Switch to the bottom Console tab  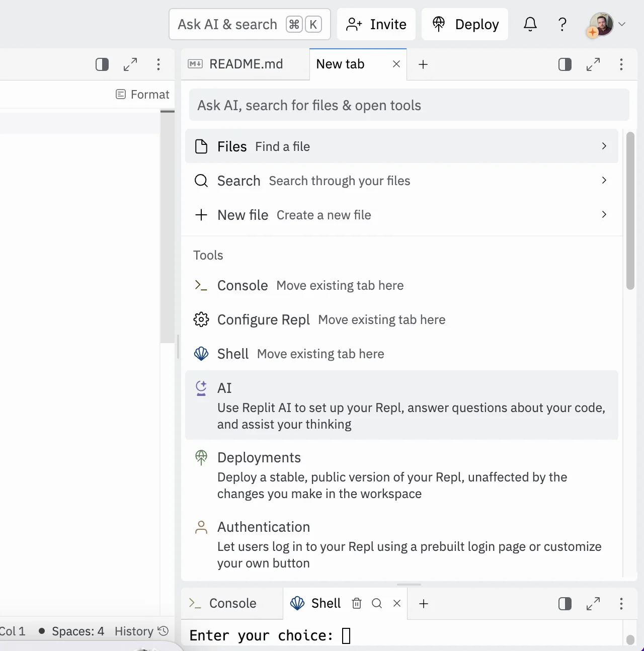(x=232, y=603)
